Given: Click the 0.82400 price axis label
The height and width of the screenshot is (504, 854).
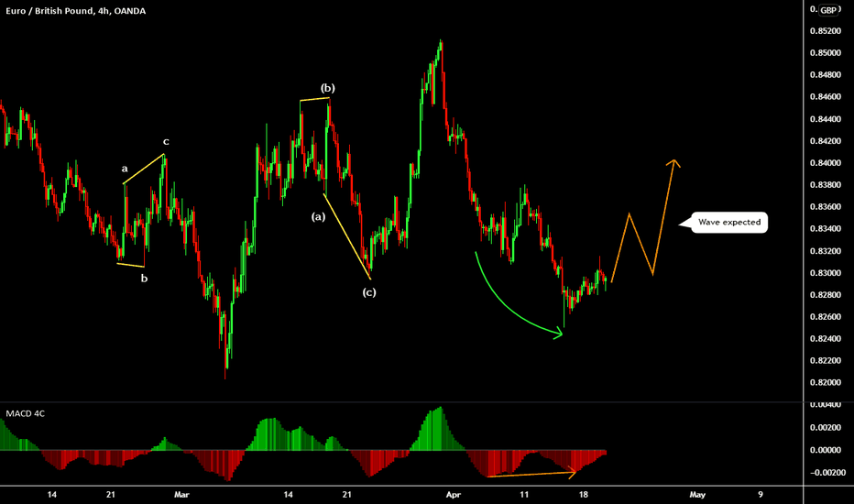Looking at the screenshot, I should point(825,338).
